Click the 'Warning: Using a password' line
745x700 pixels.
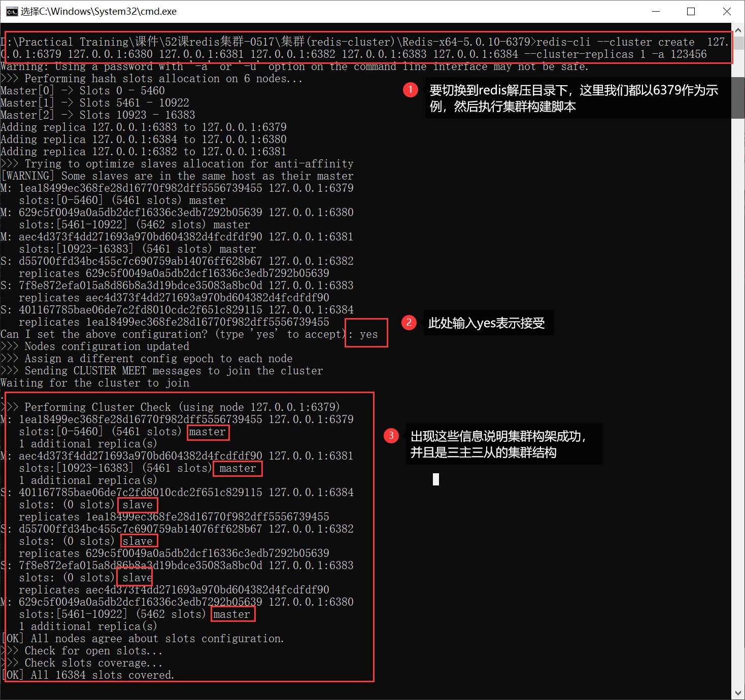click(x=295, y=66)
